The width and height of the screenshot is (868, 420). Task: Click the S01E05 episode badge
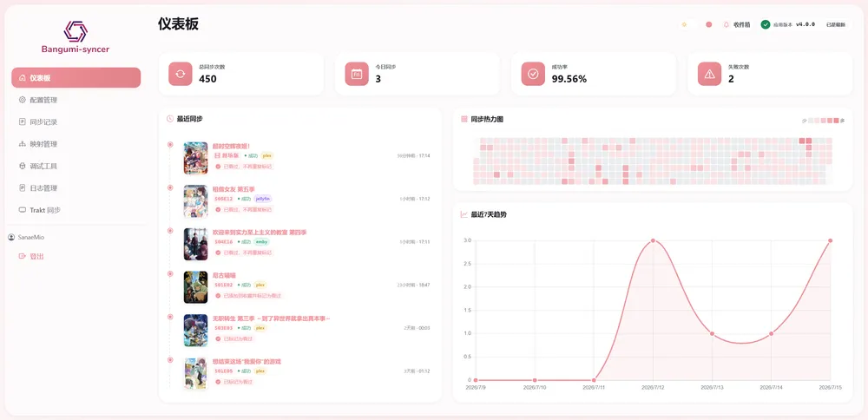pyautogui.click(x=224, y=371)
